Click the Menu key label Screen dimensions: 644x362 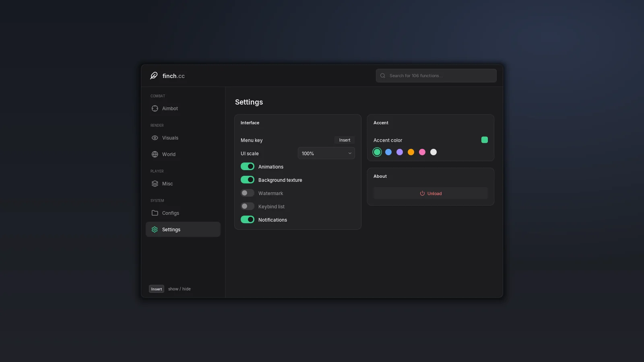(x=252, y=140)
